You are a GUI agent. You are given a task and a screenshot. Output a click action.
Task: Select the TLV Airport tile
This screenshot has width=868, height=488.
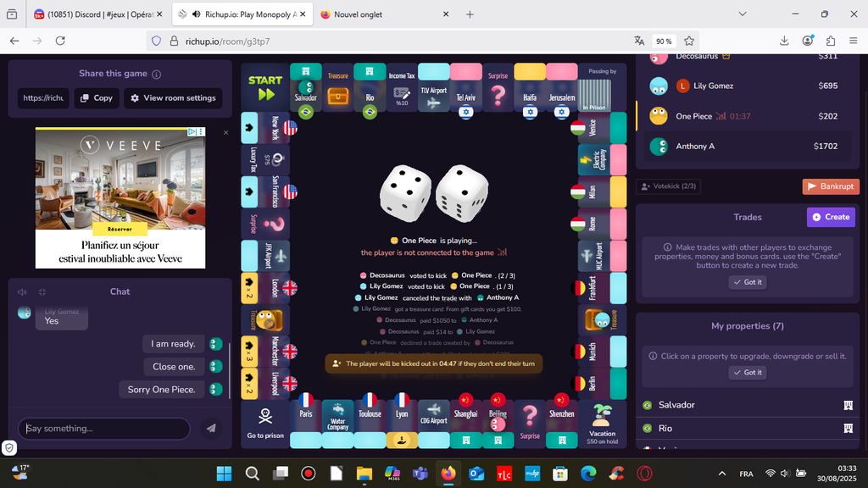(x=433, y=87)
